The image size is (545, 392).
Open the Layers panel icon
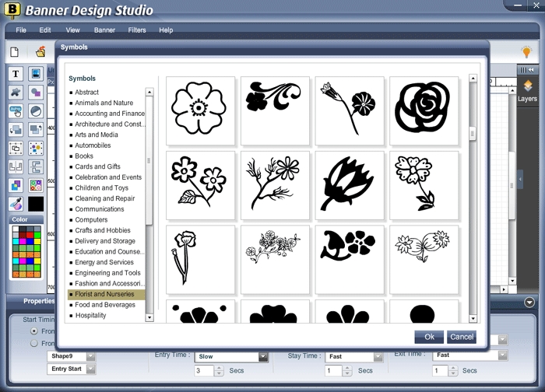click(x=527, y=86)
